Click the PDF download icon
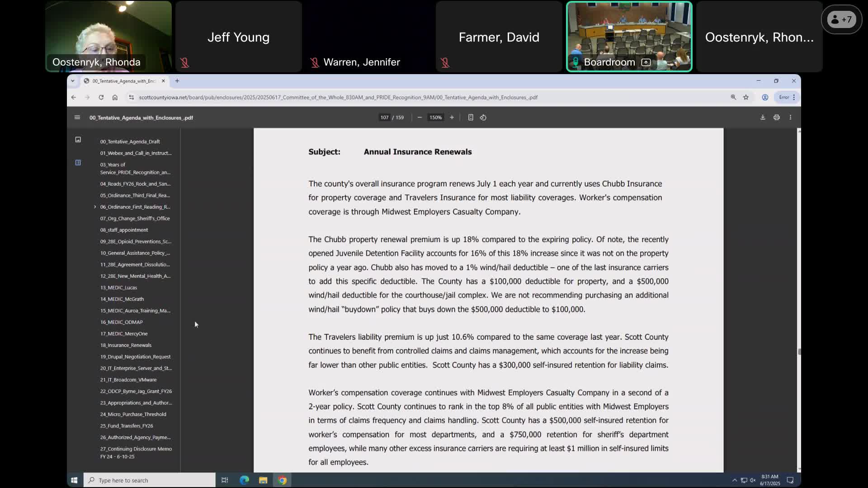868x488 pixels. pyautogui.click(x=763, y=117)
